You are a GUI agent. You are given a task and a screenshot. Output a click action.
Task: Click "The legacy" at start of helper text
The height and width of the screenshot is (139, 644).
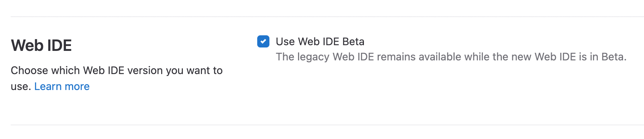[x=303, y=57]
